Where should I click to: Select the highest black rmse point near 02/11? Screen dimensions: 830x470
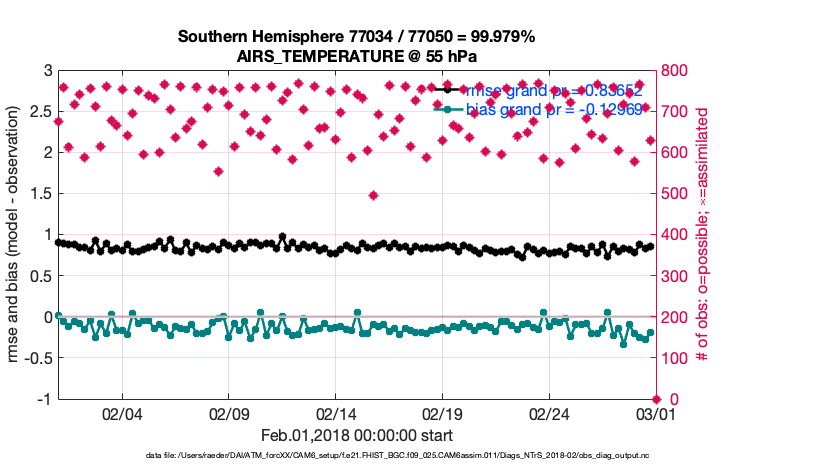click(x=283, y=237)
